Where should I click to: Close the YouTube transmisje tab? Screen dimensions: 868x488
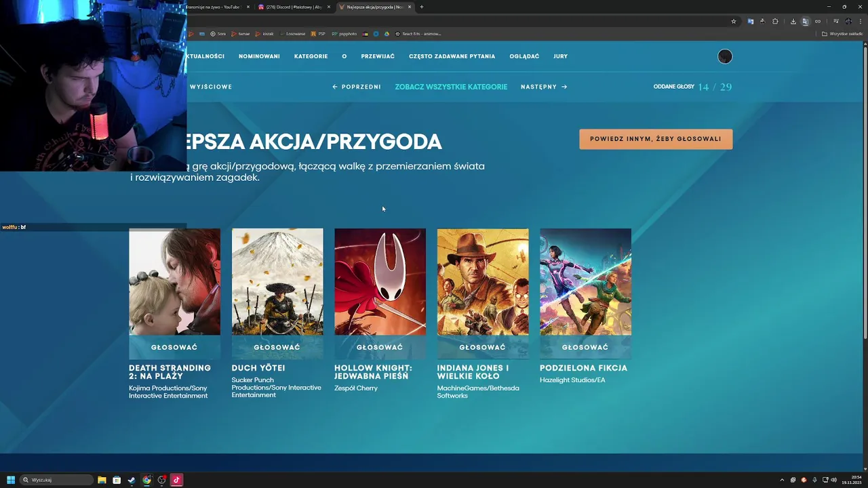point(248,7)
